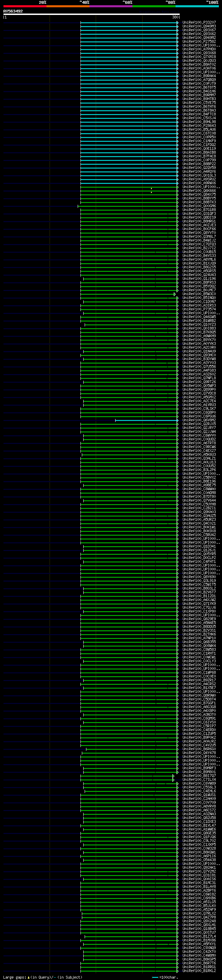Open hit UniRef100_Q1D341

(x=199, y=546)
